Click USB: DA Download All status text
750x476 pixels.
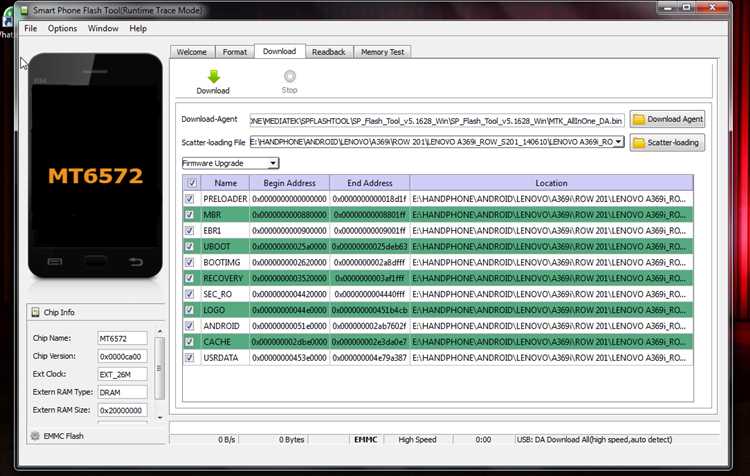[x=595, y=439]
